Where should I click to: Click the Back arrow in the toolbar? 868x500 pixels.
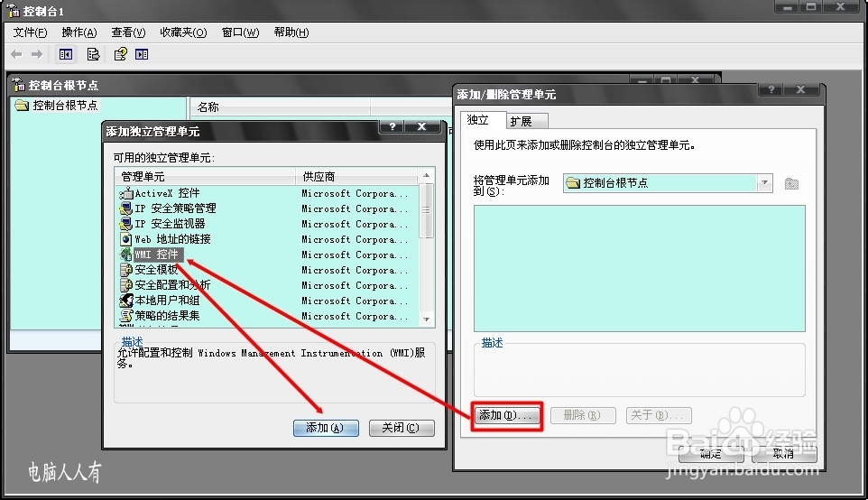point(16,54)
